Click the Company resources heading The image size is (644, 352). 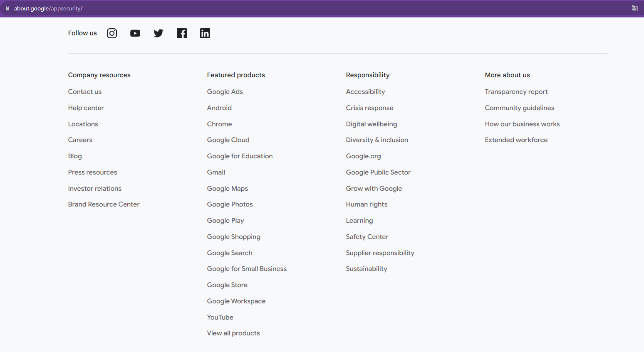[99, 75]
